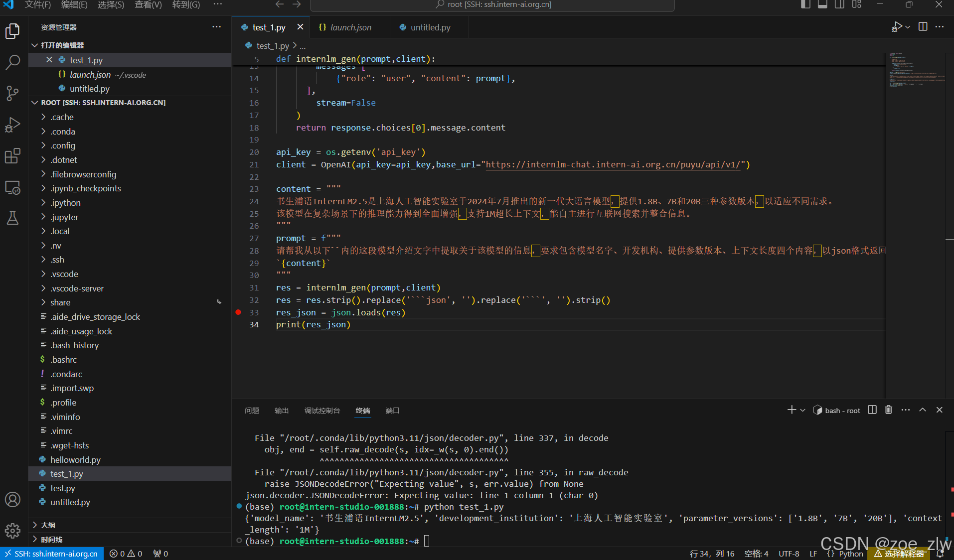The image size is (954, 560).
Task: Click line and column indicator 行 34, 列 16
Action: pyautogui.click(x=712, y=554)
